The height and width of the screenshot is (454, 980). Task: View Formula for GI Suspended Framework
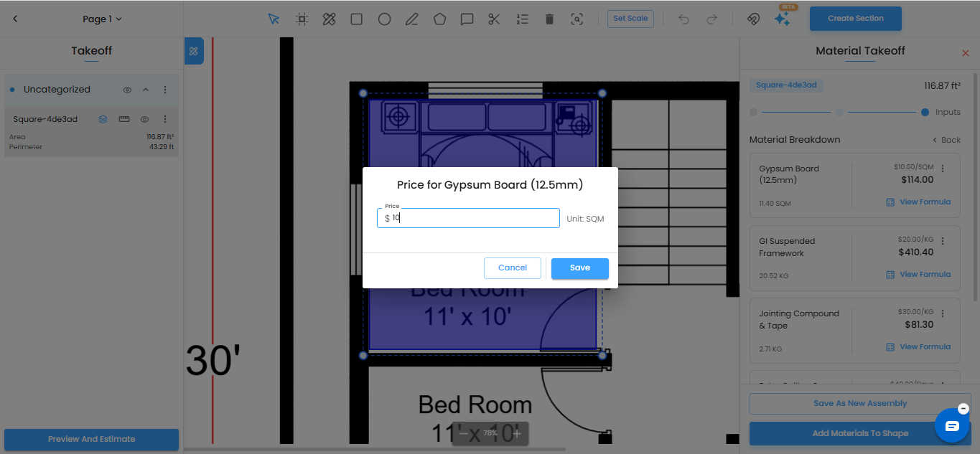click(x=918, y=275)
